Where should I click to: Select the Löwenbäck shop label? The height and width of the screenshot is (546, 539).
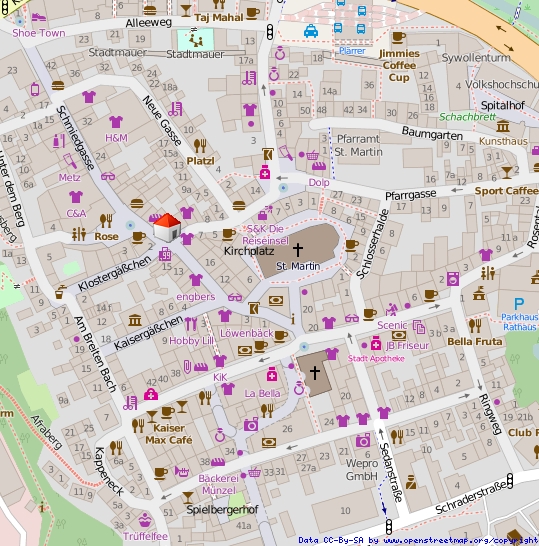pos(247,333)
